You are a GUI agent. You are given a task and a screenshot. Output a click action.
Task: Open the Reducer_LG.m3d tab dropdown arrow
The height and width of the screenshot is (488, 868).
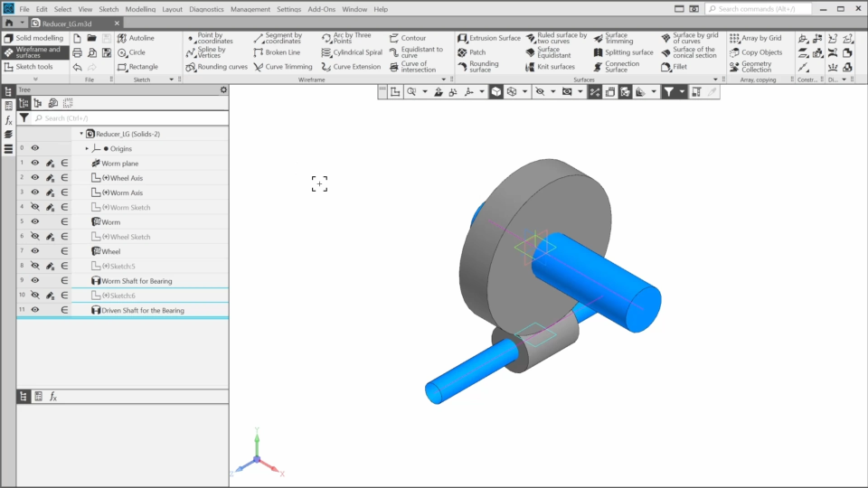(x=22, y=23)
